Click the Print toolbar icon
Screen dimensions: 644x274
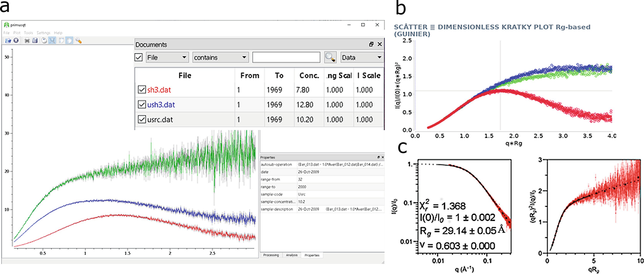click(x=27, y=40)
